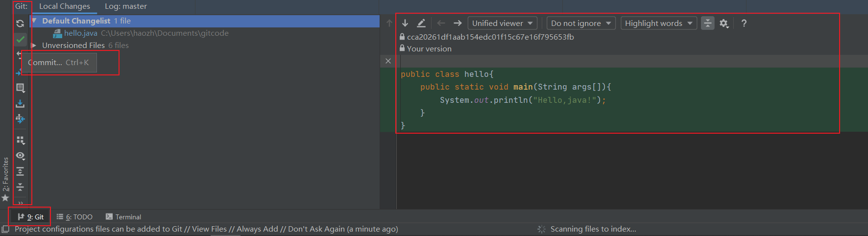Select hello.java in Default Changelist
The height and width of the screenshot is (236, 868).
point(81,33)
